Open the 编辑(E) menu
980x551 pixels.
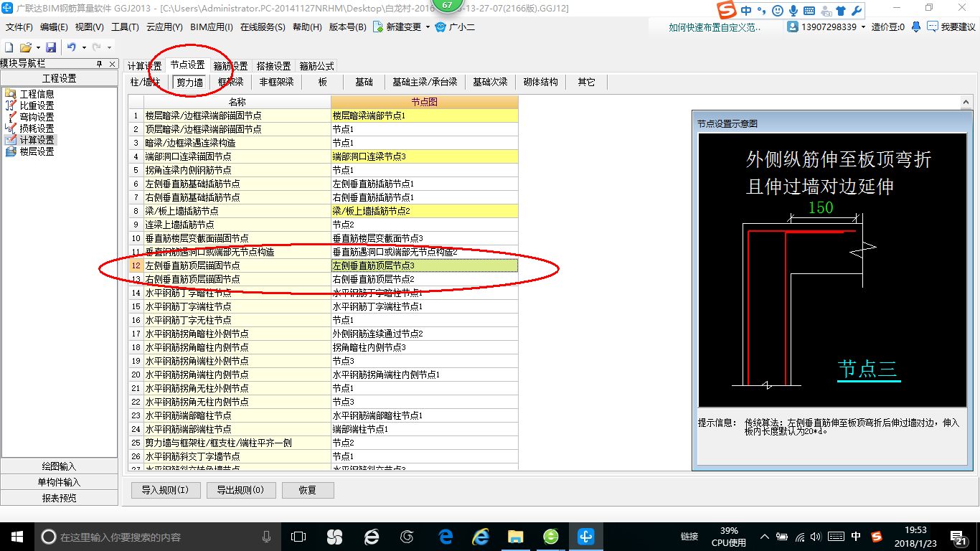point(54,27)
